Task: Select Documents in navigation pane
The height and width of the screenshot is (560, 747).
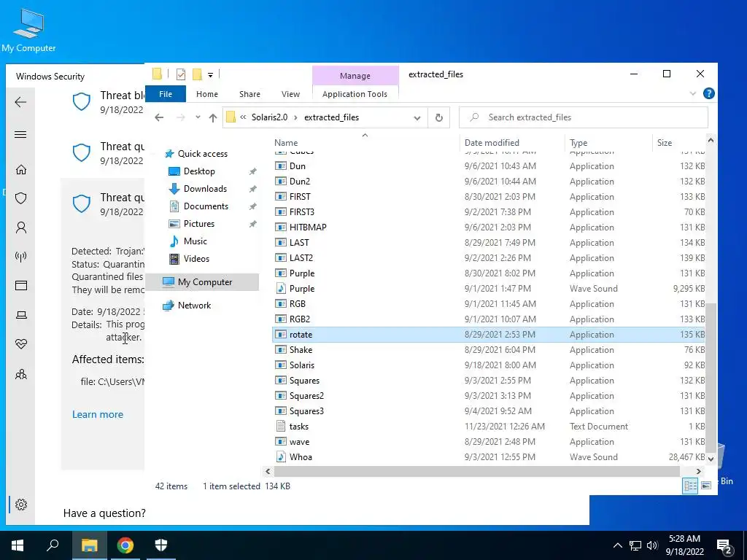Action: coord(206,206)
